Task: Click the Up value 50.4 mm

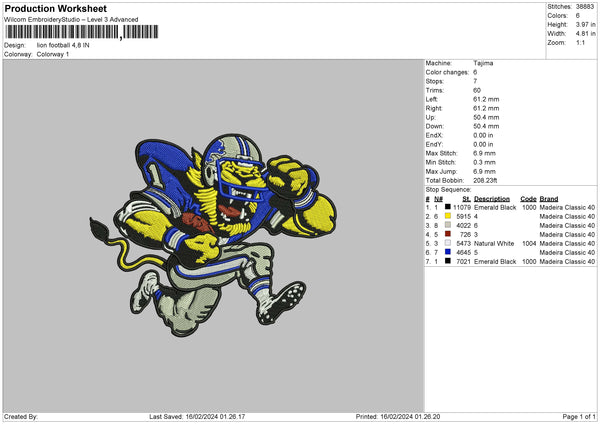Action: click(x=486, y=117)
